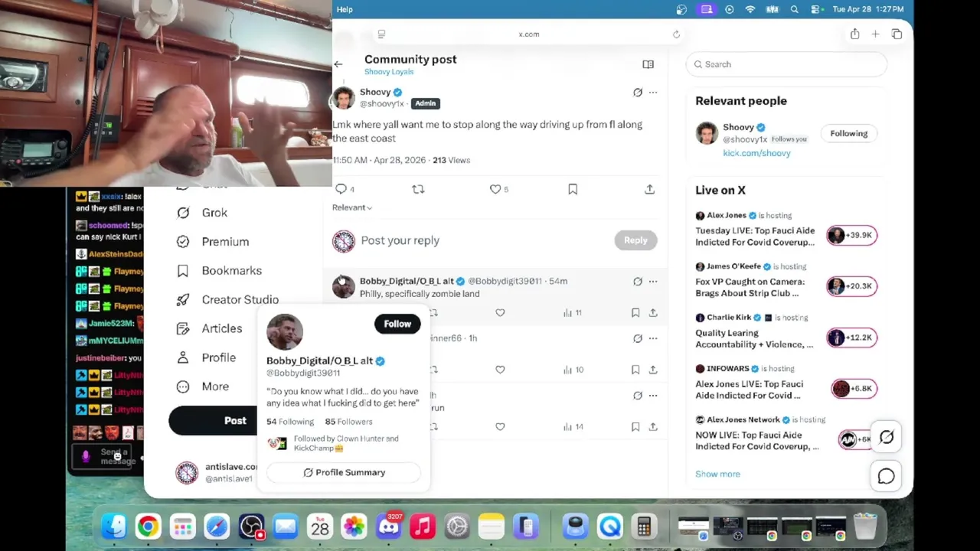Open the Help menu in the menu bar
This screenshot has width=980, height=551.
(x=345, y=9)
